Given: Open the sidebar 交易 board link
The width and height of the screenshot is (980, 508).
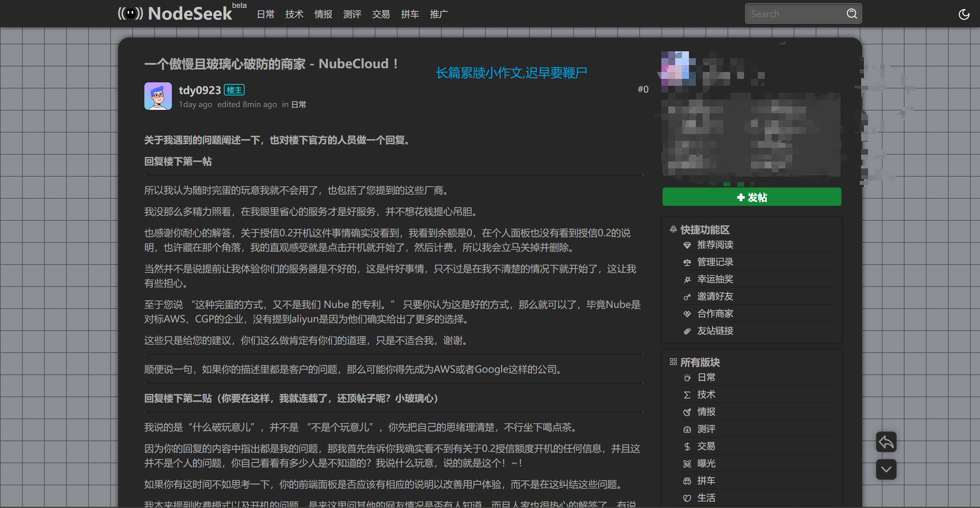Looking at the screenshot, I should tap(706, 446).
